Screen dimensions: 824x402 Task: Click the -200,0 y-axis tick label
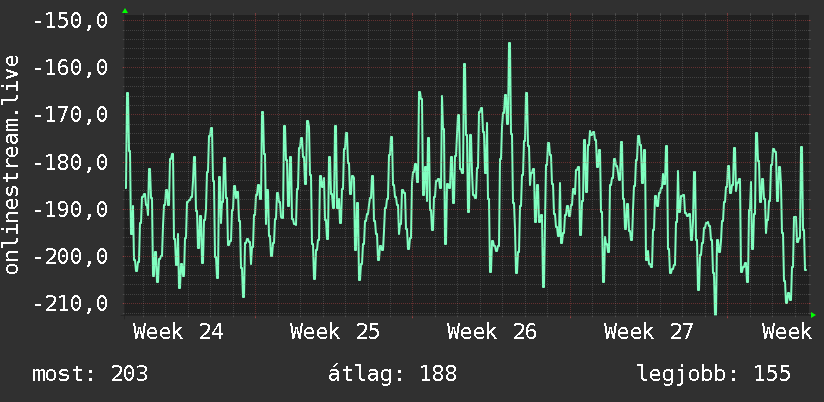[x=70, y=256]
